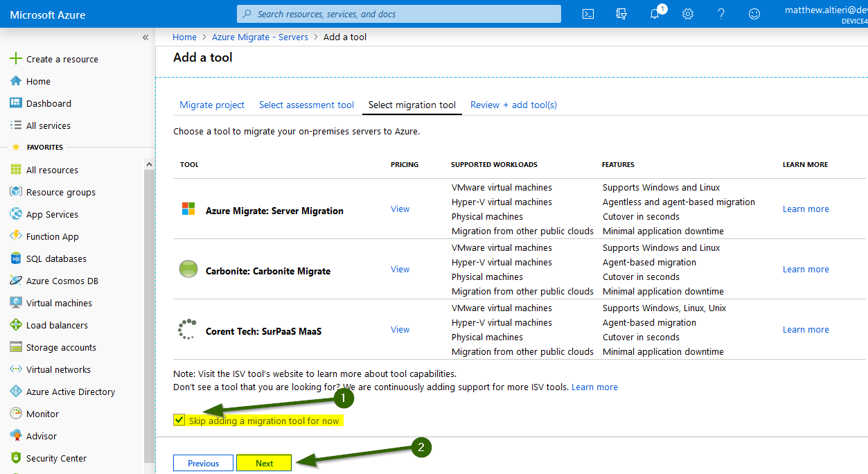This screenshot has width=868, height=474.
Task: Click the resources search bar
Action: [398, 13]
